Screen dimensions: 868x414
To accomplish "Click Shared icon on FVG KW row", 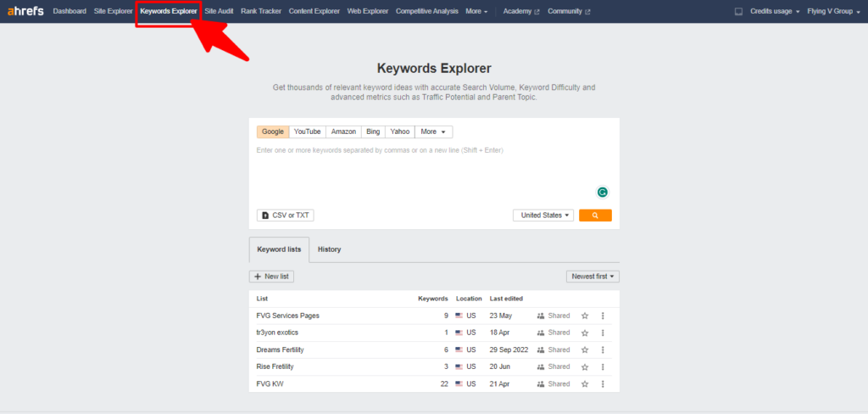I will (541, 384).
